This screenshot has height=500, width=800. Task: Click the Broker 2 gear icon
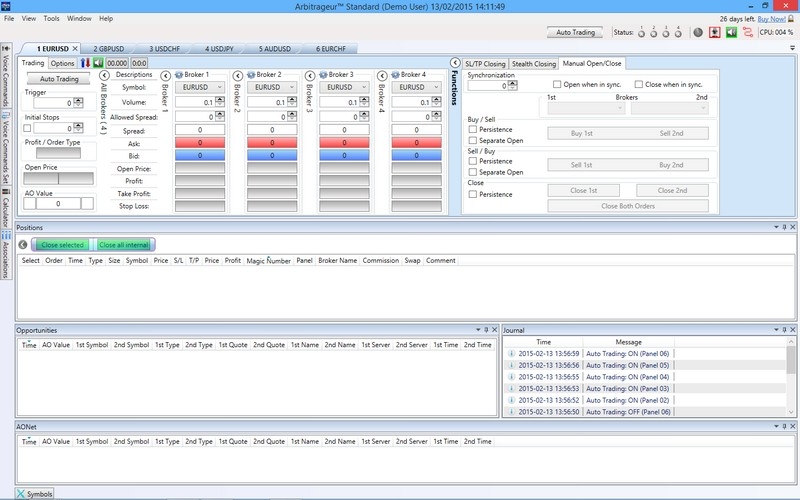251,75
